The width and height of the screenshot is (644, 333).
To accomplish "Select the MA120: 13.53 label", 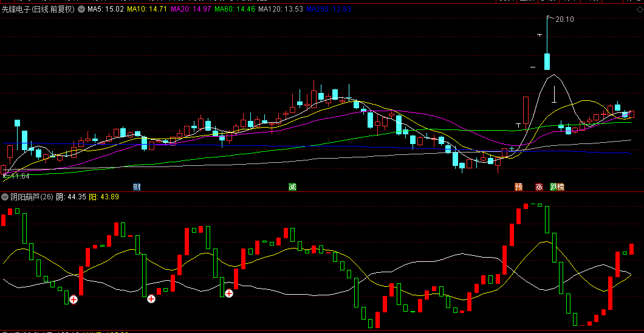I will 281,9.
